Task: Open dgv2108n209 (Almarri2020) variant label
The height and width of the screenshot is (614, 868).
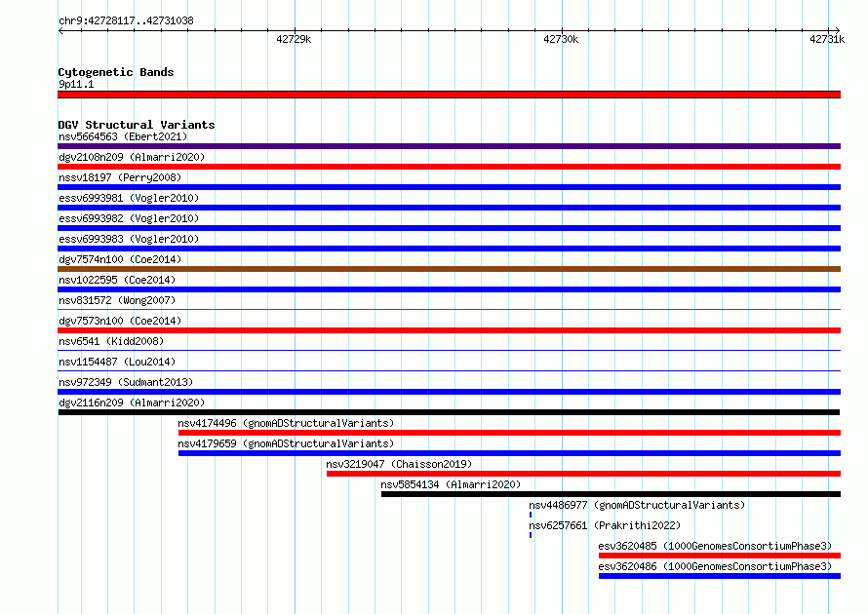Action: point(132,157)
